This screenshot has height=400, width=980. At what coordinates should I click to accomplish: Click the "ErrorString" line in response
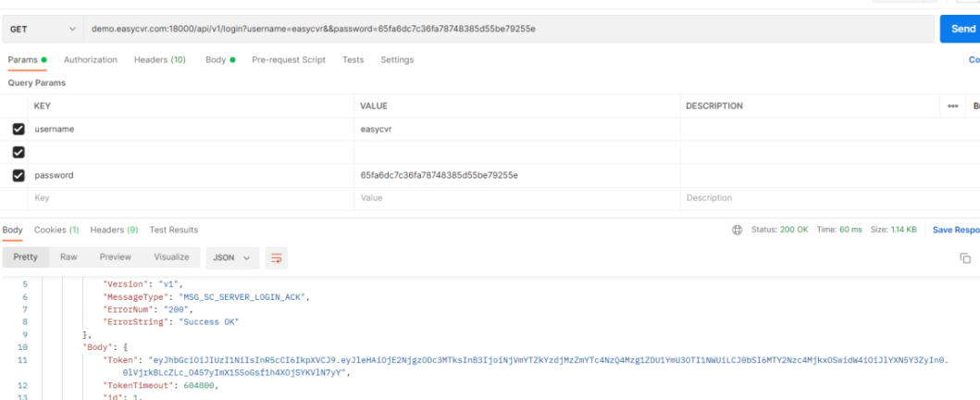pyautogui.click(x=171, y=322)
